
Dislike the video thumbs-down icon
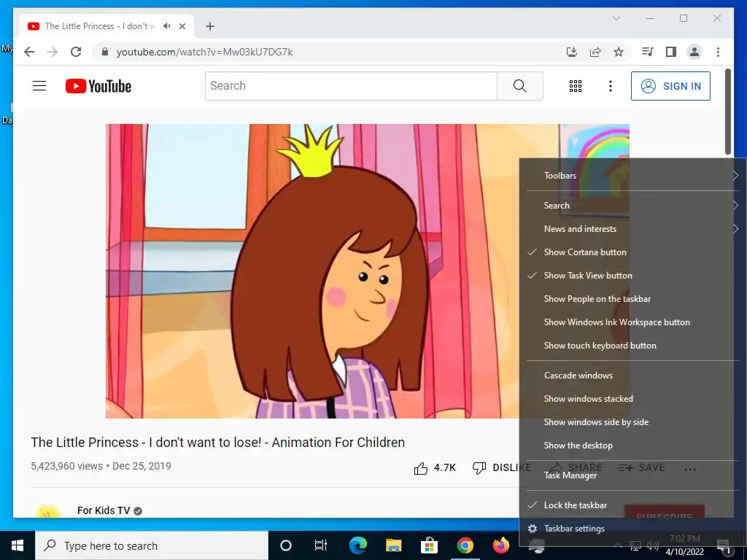coord(479,468)
